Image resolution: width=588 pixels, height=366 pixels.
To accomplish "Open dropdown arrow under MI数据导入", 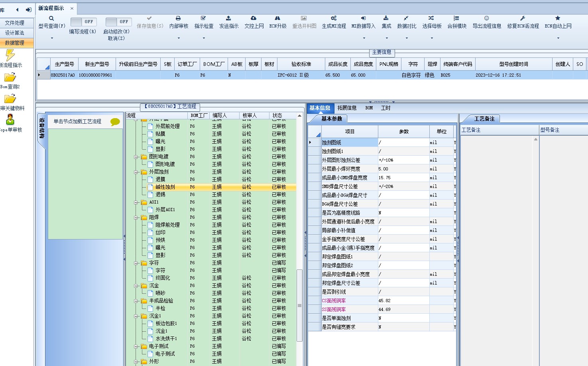I will (364, 38).
